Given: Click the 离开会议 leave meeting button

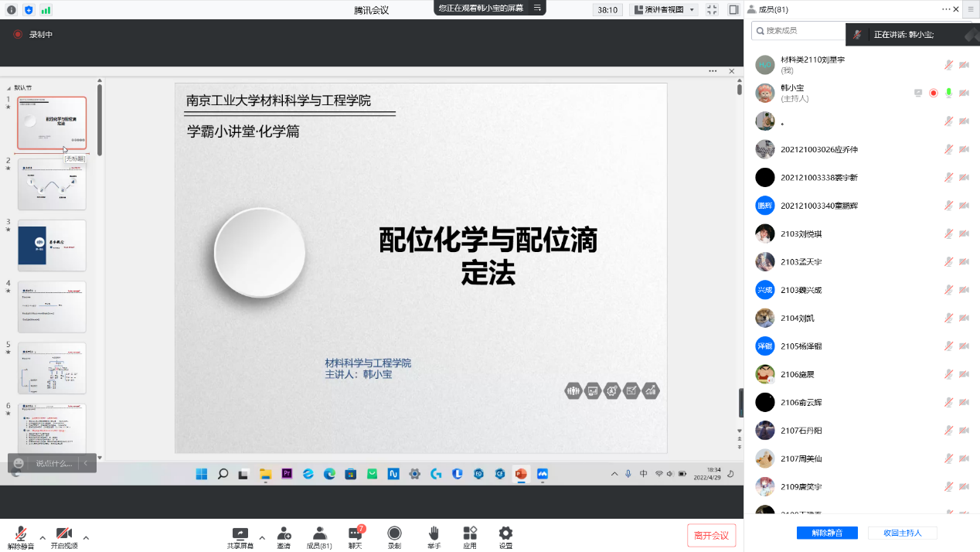Looking at the screenshot, I should [x=711, y=535].
